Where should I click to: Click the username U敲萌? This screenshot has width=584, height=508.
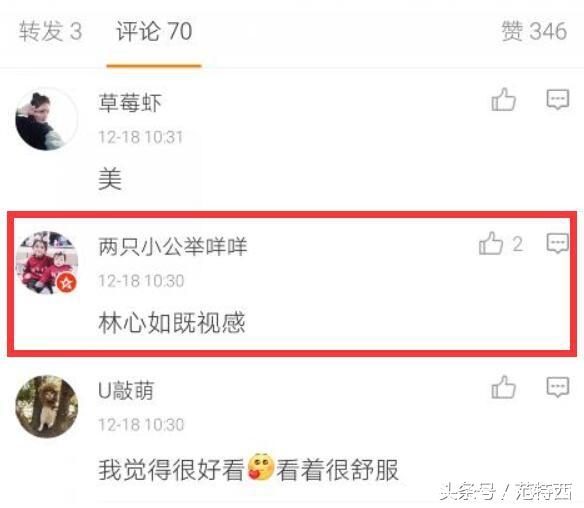126,391
